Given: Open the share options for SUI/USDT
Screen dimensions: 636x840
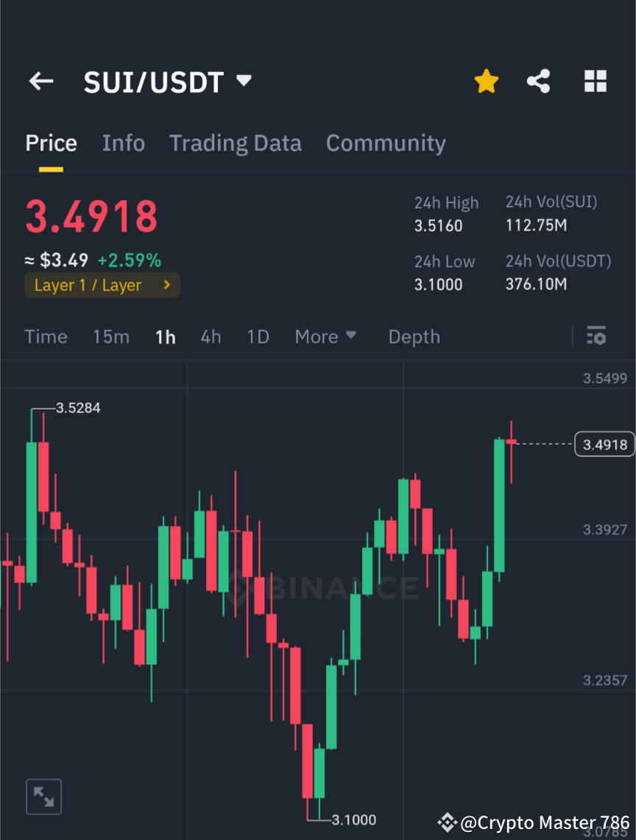Looking at the screenshot, I should [x=539, y=82].
